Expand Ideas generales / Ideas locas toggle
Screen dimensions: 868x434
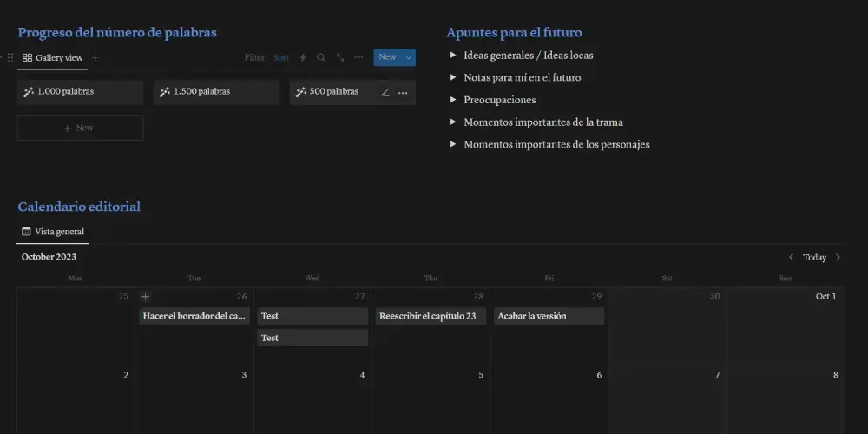453,56
